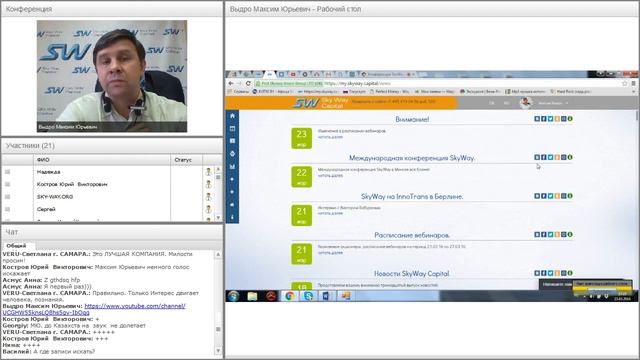Open Word from the shared taskbar
640x360 pixels.
(327, 296)
